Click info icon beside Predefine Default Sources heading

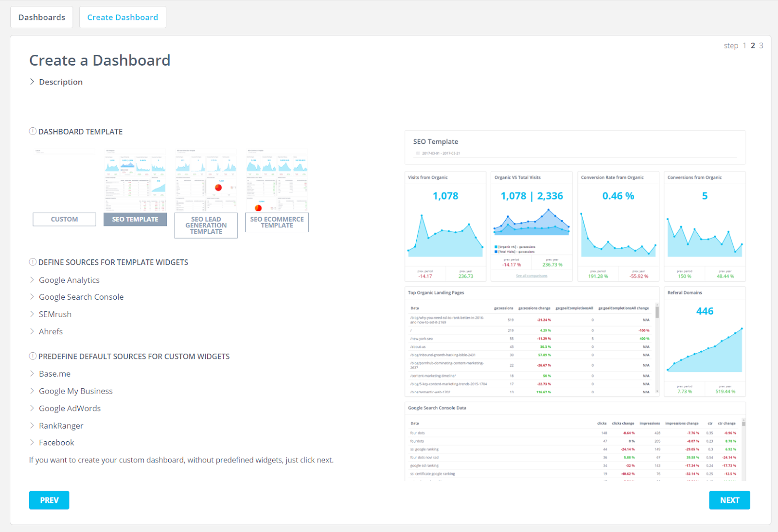pos(33,356)
